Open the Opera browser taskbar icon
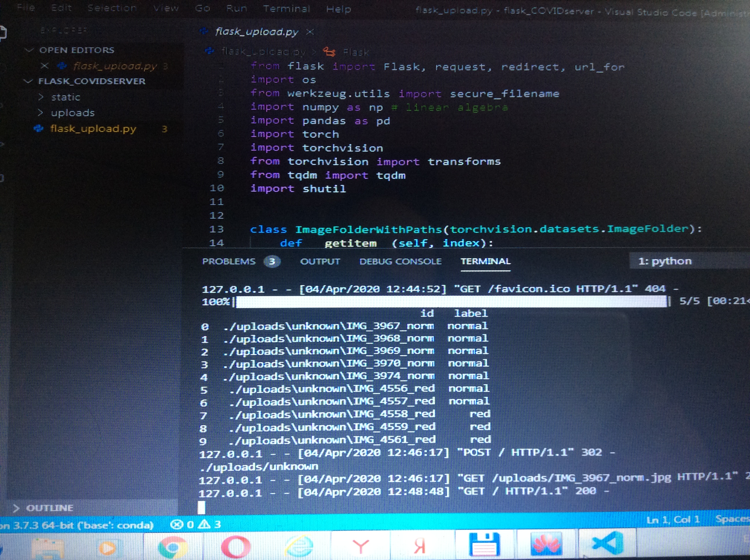Screen dimensions: 750x560 [235, 546]
